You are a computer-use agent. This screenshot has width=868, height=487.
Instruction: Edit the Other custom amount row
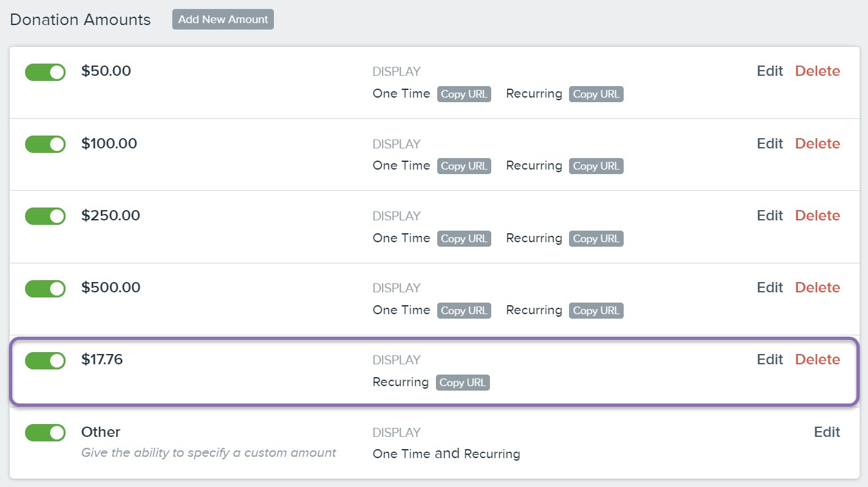coord(827,432)
